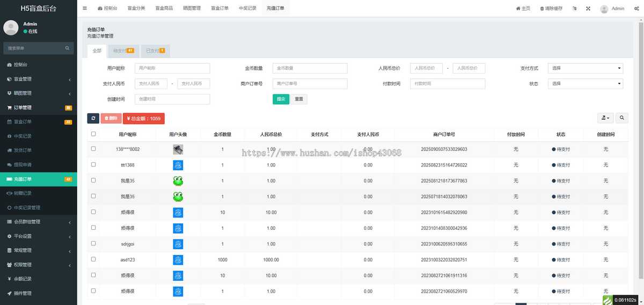Expand 权限管理 in the sidebar
The image size is (644, 305).
(x=39, y=265)
